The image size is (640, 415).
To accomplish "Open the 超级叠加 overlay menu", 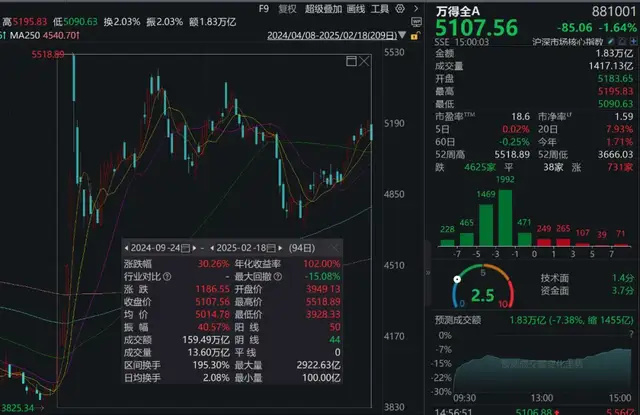I will [323, 9].
